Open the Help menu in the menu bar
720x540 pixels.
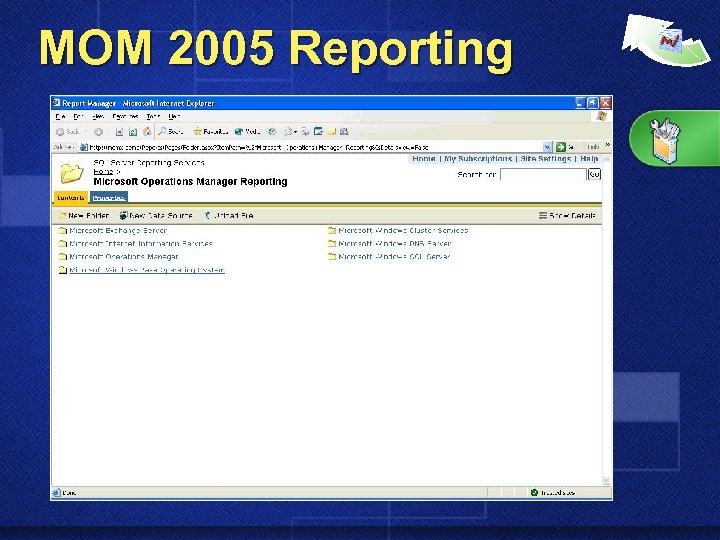174,117
